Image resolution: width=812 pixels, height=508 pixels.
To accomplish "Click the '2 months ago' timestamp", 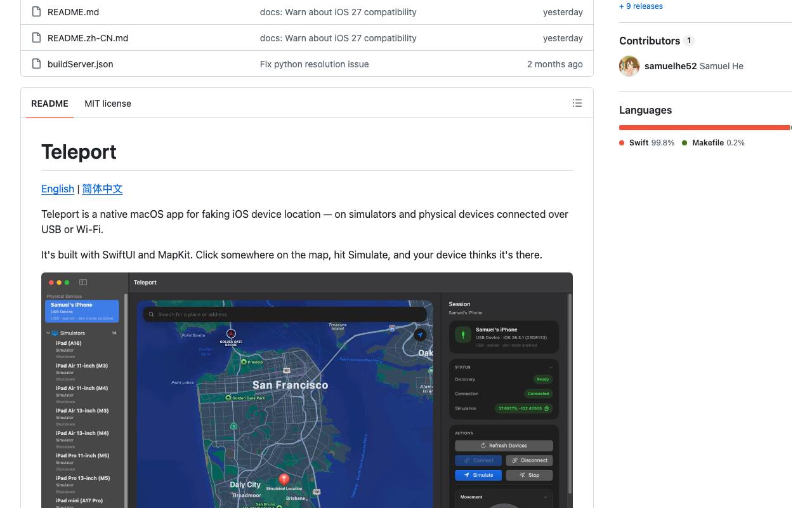I will tap(555, 64).
